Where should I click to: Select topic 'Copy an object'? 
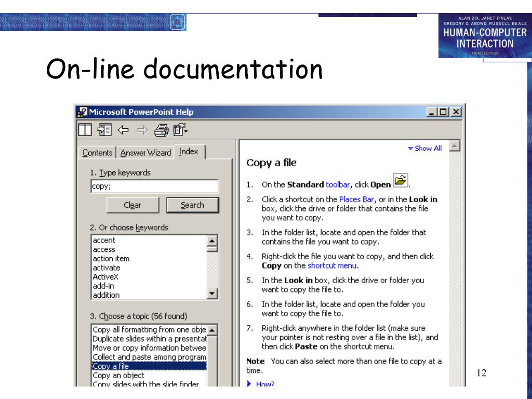pyautogui.click(x=149, y=375)
